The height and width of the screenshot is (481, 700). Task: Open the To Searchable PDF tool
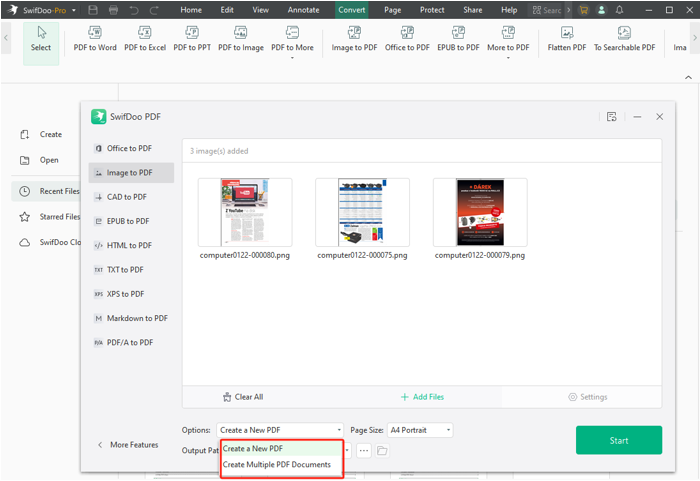[624, 39]
